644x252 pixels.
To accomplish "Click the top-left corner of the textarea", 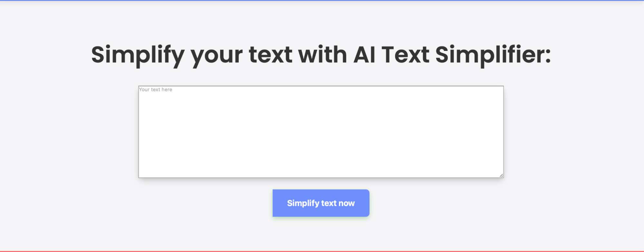I will (x=141, y=88).
